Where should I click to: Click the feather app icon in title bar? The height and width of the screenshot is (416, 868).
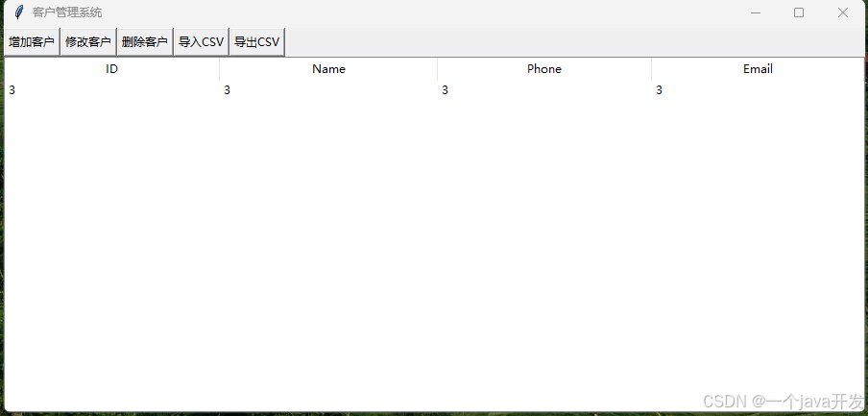(x=19, y=12)
